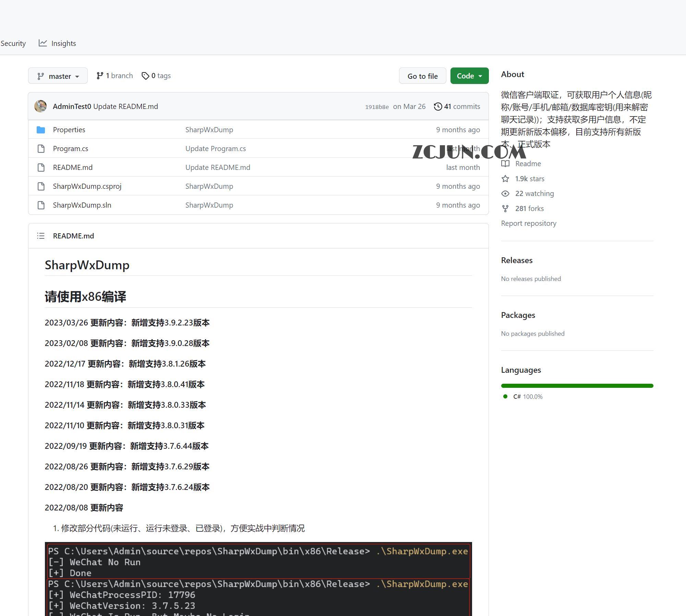Open the master branch selector
Viewport: 686px width, 616px height.
point(58,76)
